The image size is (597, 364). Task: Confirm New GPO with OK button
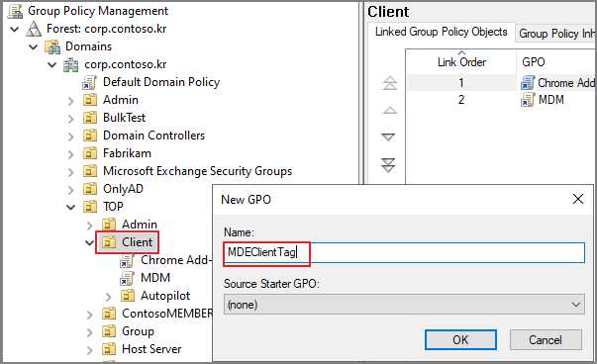pyautogui.click(x=460, y=339)
